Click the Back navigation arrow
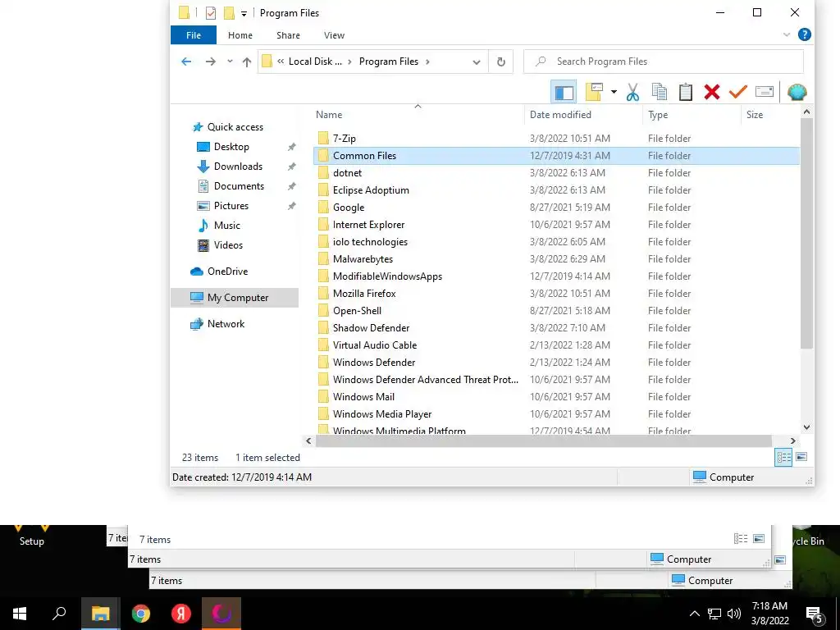Viewport: 840px width, 630px height. pyautogui.click(x=186, y=62)
